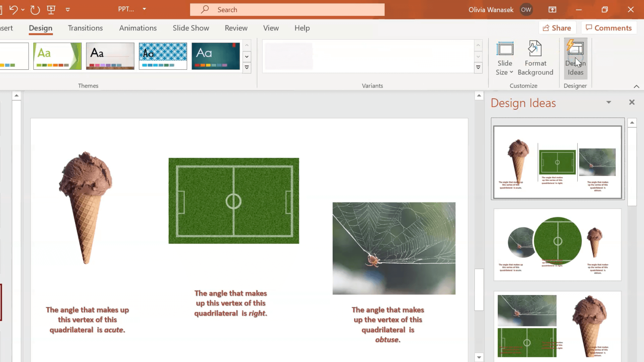
Task: Select the Design tab
Action: pyautogui.click(x=41, y=28)
